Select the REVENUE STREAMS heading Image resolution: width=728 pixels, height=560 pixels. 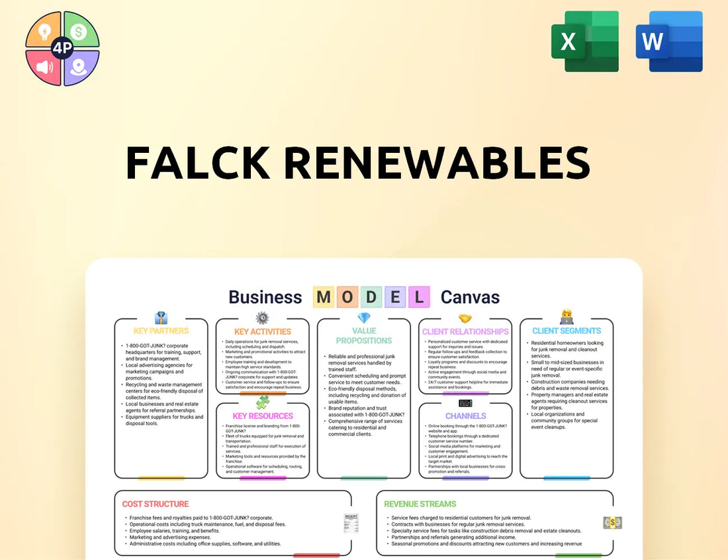420,504
